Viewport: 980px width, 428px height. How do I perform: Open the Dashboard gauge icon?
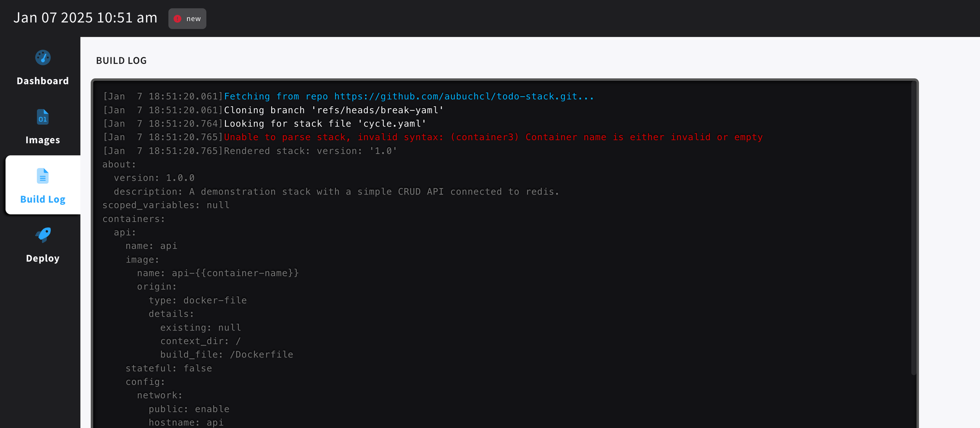[43, 58]
